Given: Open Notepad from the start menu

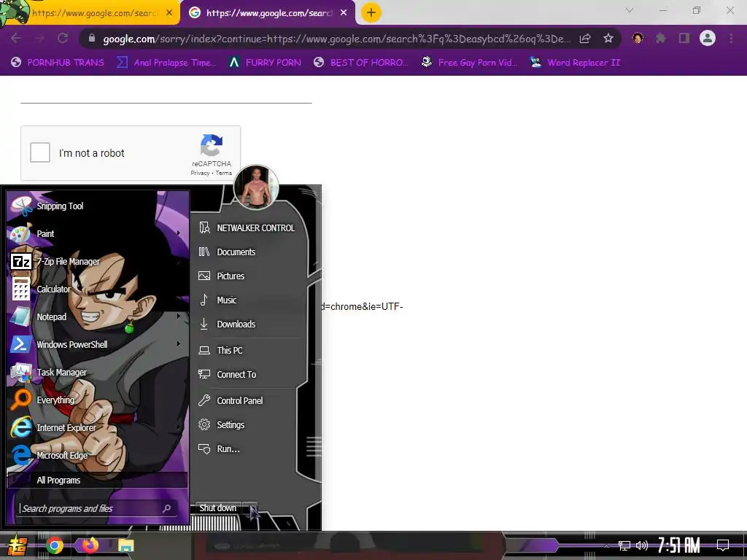Looking at the screenshot, I should [x=98, y=316].
